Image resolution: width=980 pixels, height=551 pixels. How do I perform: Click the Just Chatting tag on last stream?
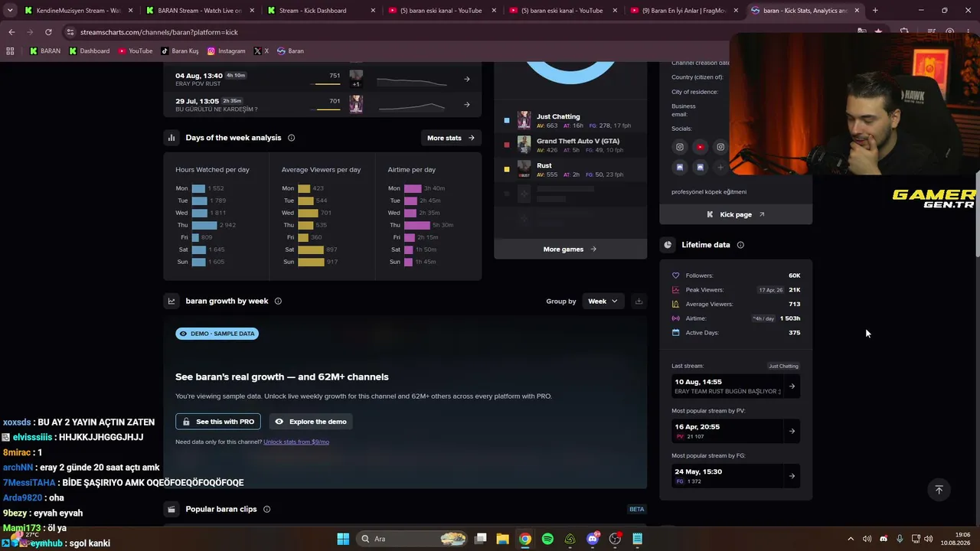coord(783,366)
